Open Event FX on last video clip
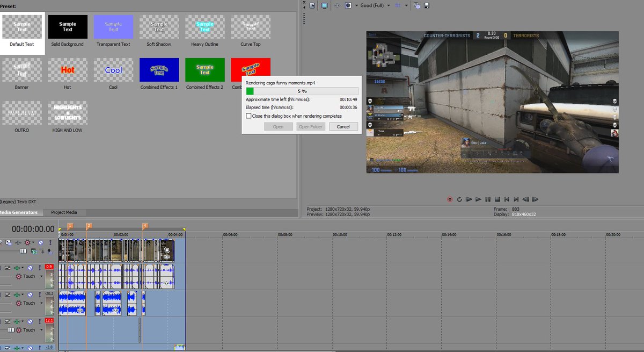 (x=167, y=257)
